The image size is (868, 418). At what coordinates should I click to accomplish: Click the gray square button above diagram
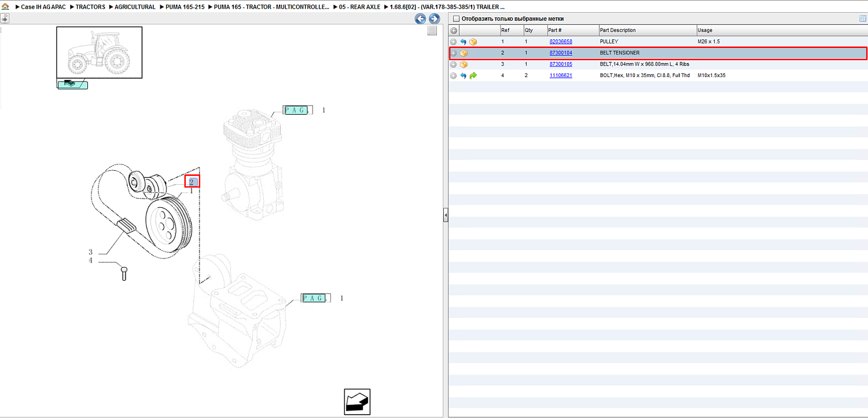tap(432, 31)
